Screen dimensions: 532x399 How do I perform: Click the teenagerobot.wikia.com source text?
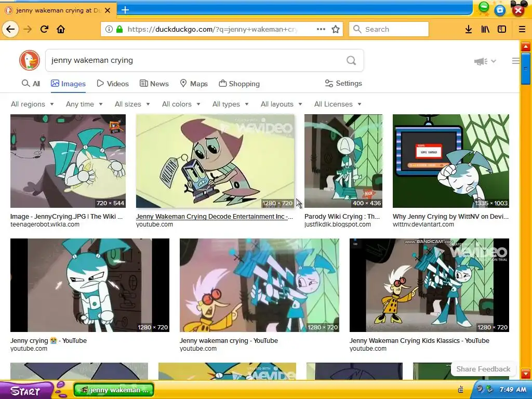tap(45, 224)
